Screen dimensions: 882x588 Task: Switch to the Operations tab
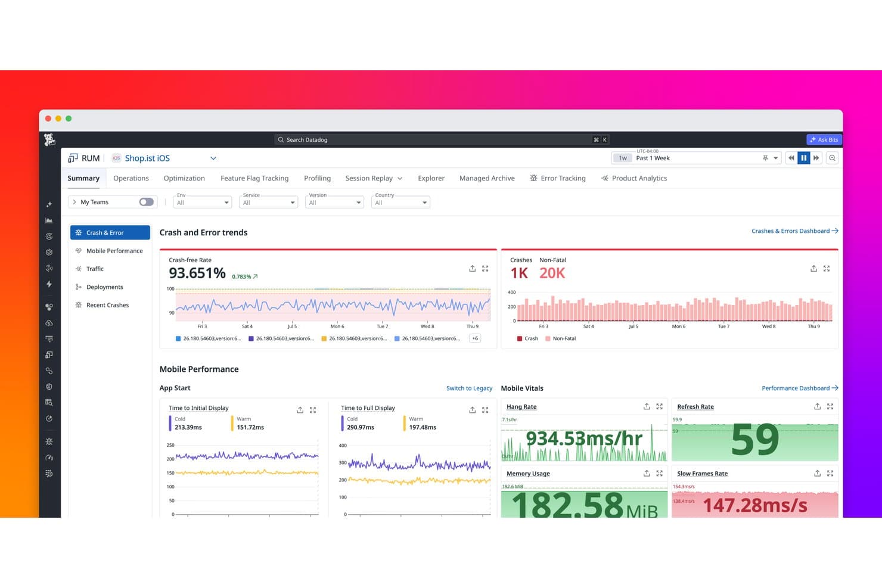tap(131, 178)
